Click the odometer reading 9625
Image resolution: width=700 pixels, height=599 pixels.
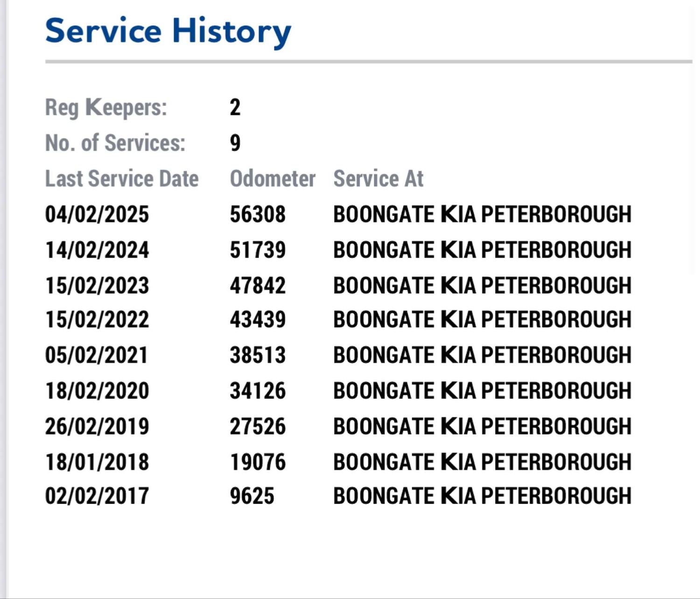point(252,496)
